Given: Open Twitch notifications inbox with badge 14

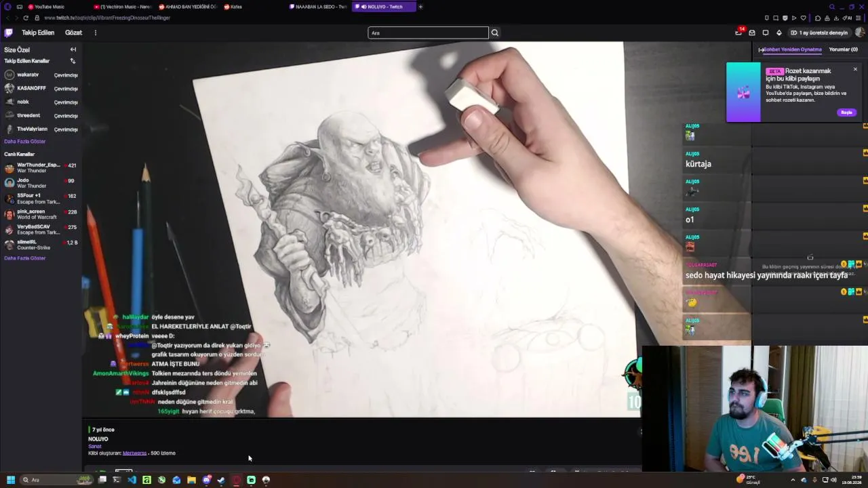Looking at the screenshot, I should click(738, 33).
